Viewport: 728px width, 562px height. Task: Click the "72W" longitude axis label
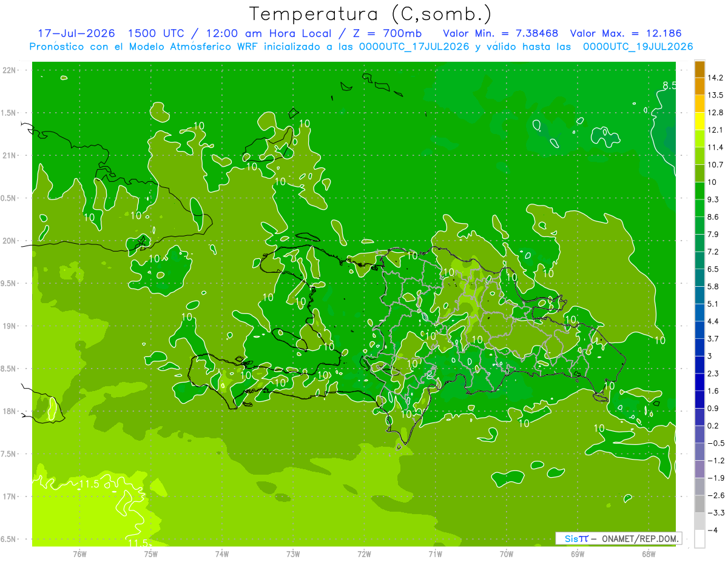[364, 554]
